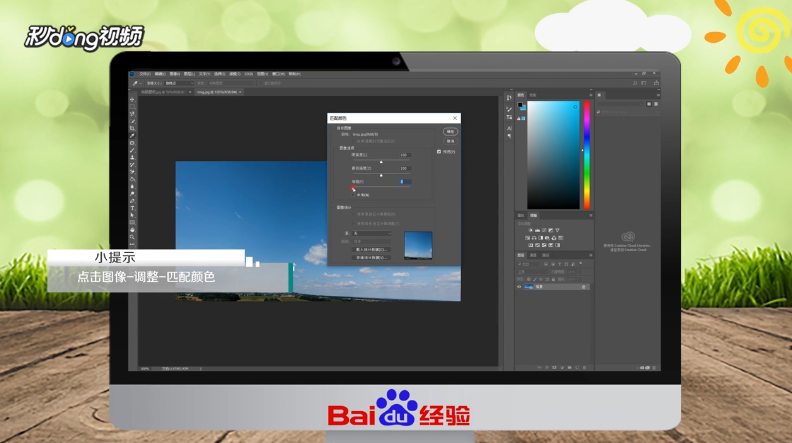Enable the Neutralize checkbox
The height and width of the screenshot is (443, 792).
click(353, 195)
